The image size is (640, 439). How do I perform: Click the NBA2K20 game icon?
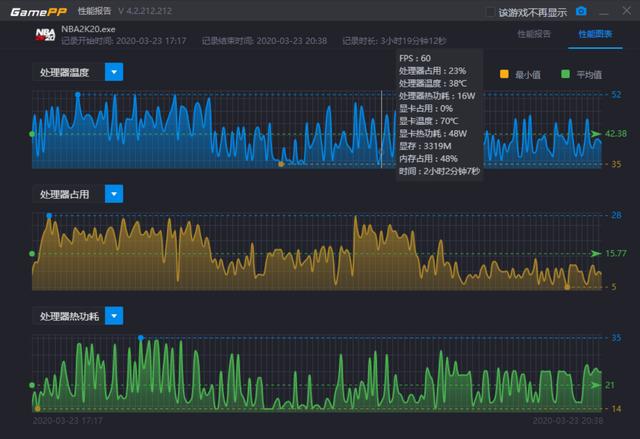(x=45, y=35)
